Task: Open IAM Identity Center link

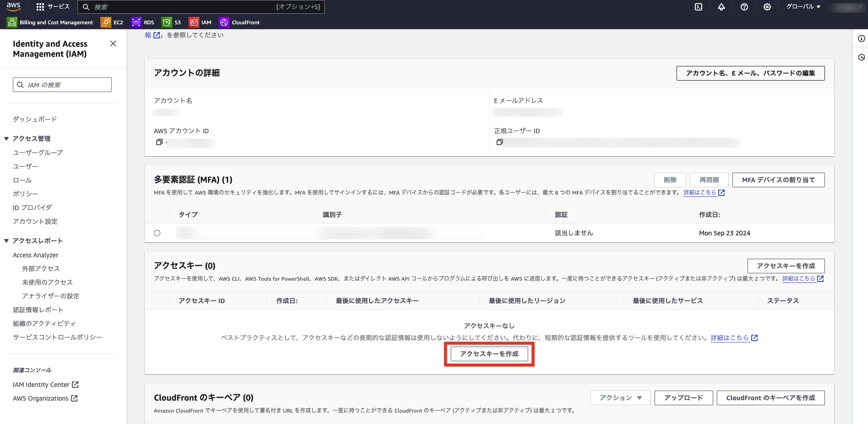Action: point(46,385)
